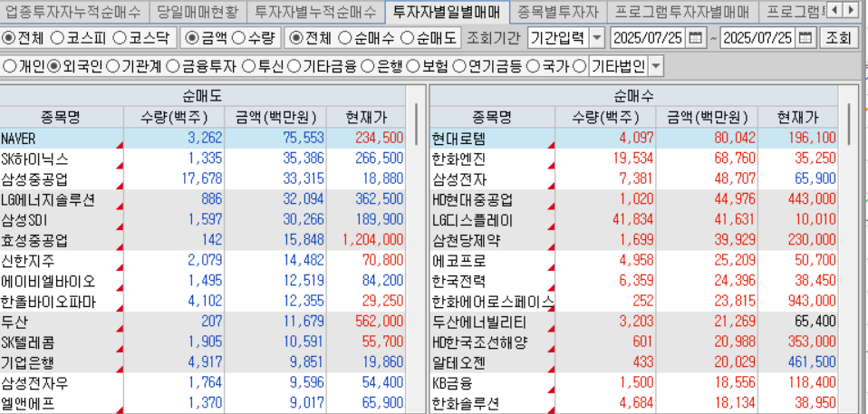Select 두산에너빌리티 row
868x414 pixels.
click(x=634, y=323)
